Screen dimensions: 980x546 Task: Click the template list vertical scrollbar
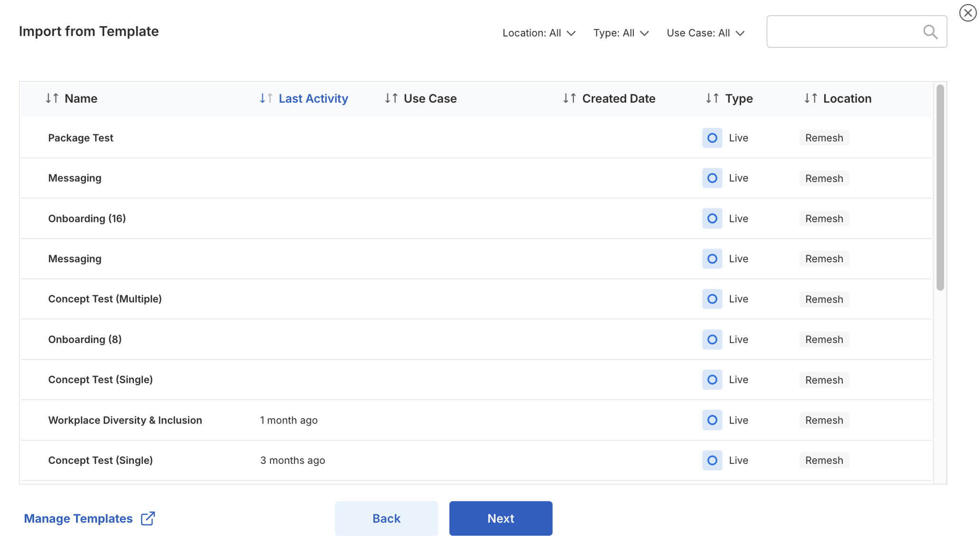click(x=940, y=188)
